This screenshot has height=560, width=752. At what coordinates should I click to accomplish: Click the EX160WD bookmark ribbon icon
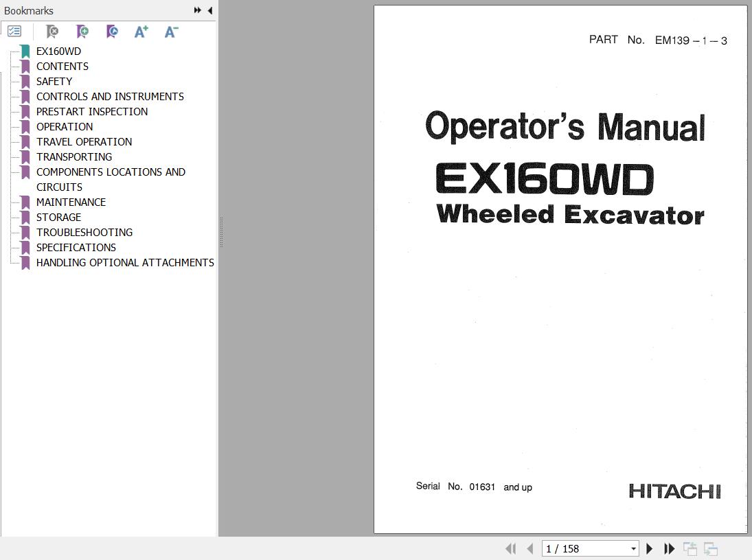point(25,51)
